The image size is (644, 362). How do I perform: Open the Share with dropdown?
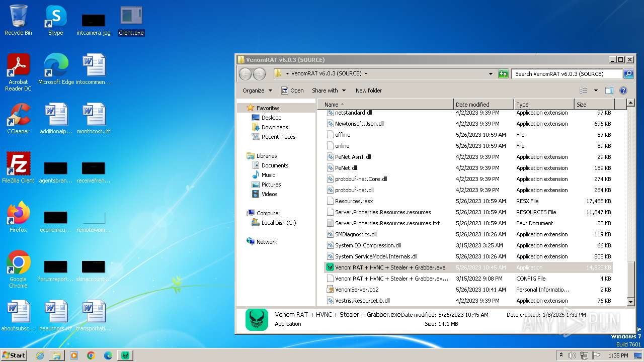(329, 90)
